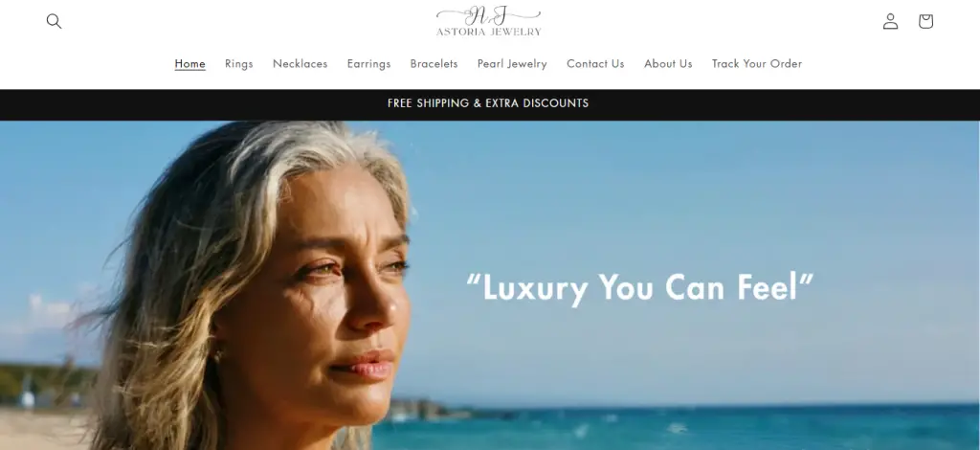Open the account login icon
This screenshot has height=450, width=980.
coord(890,21)
